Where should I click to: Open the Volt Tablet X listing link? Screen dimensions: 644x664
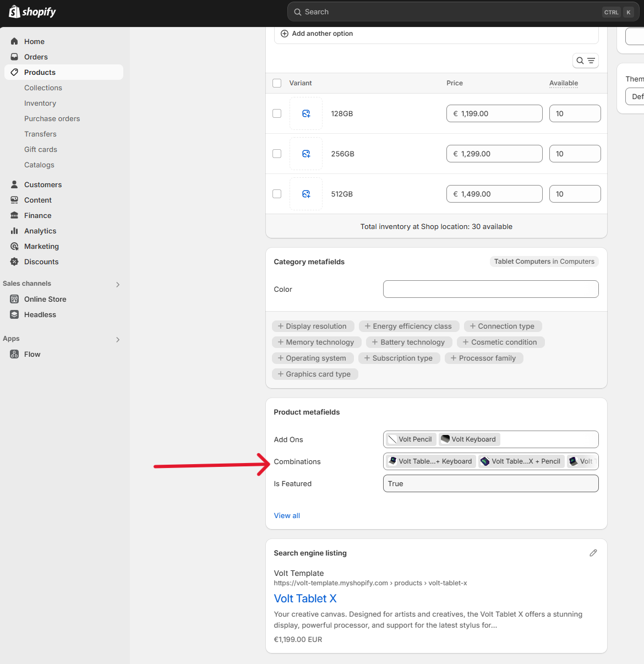pos(305,598)
